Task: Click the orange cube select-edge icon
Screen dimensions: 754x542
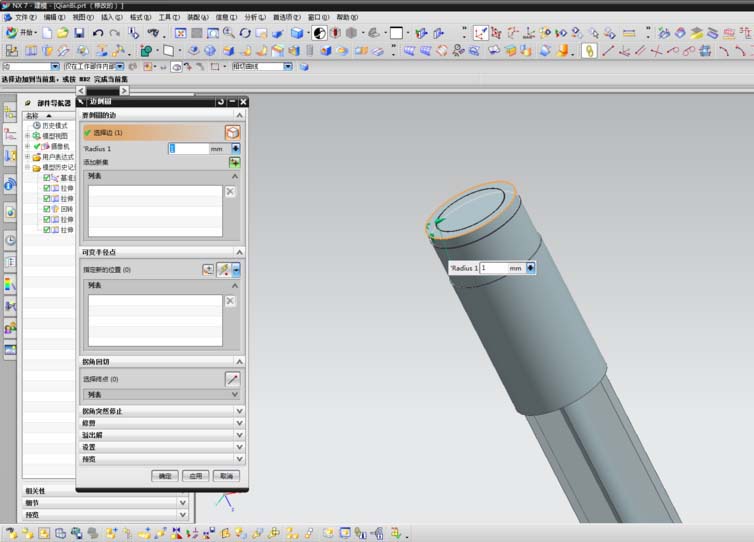Action: 232,132
